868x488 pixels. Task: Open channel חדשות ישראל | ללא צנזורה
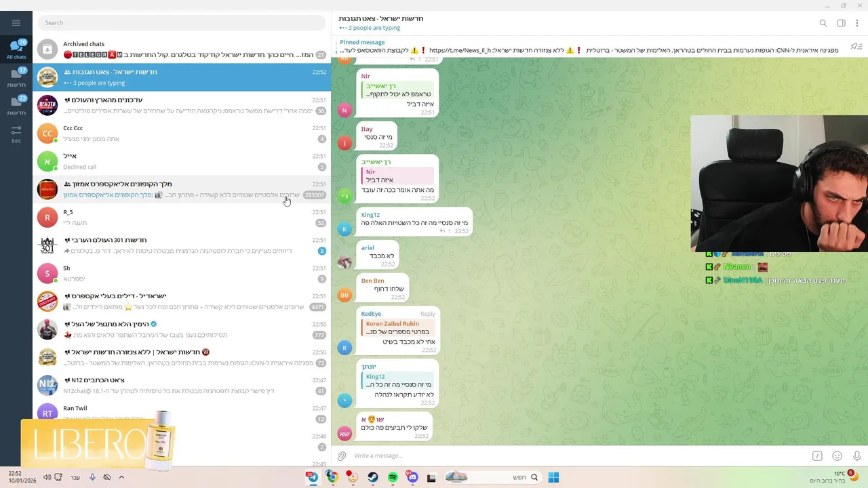182,357
